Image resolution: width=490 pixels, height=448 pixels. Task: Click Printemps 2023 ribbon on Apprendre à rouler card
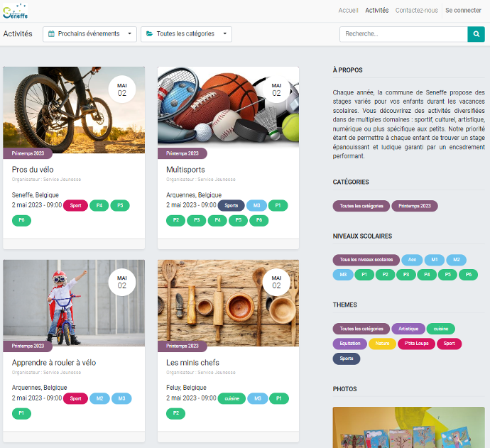[28, 346]
